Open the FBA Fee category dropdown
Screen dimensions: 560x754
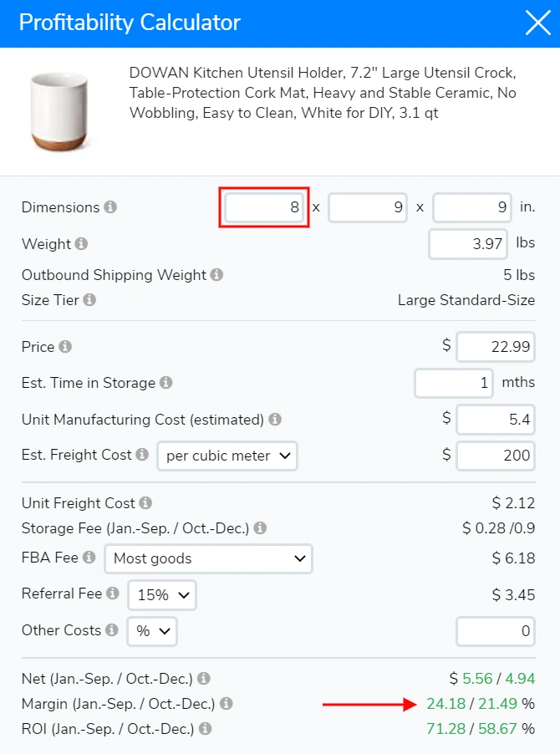pyautogui.click(x=208, y=558)
